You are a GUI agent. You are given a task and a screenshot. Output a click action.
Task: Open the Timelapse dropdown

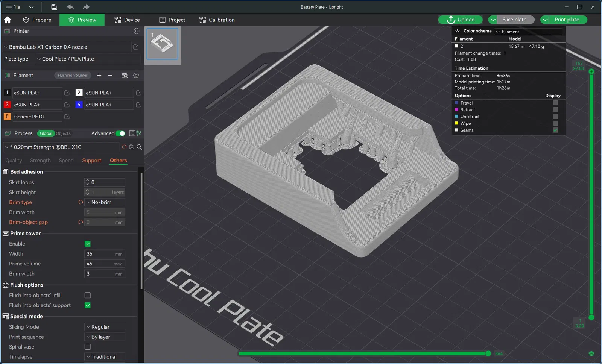[105, 357]
